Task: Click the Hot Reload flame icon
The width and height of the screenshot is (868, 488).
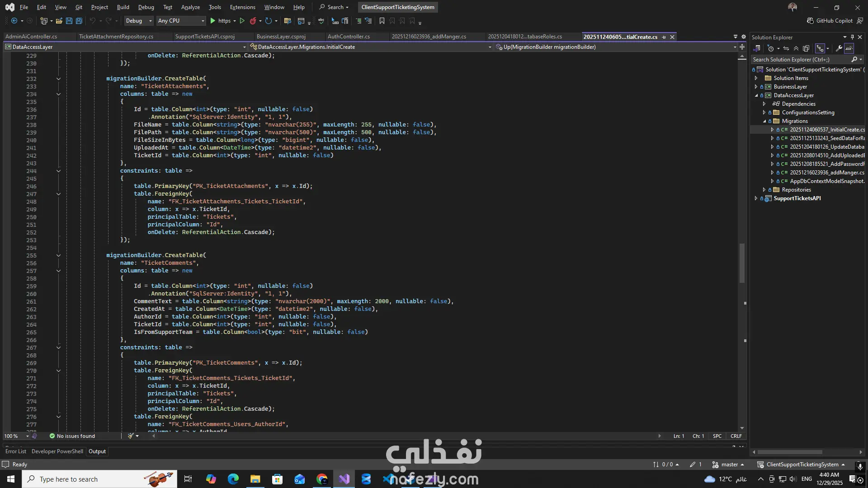Action: (253, 21)
